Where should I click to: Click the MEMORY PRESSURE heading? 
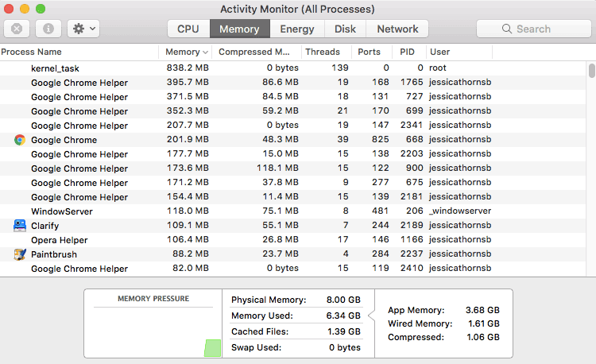click(x=153, y=299)
